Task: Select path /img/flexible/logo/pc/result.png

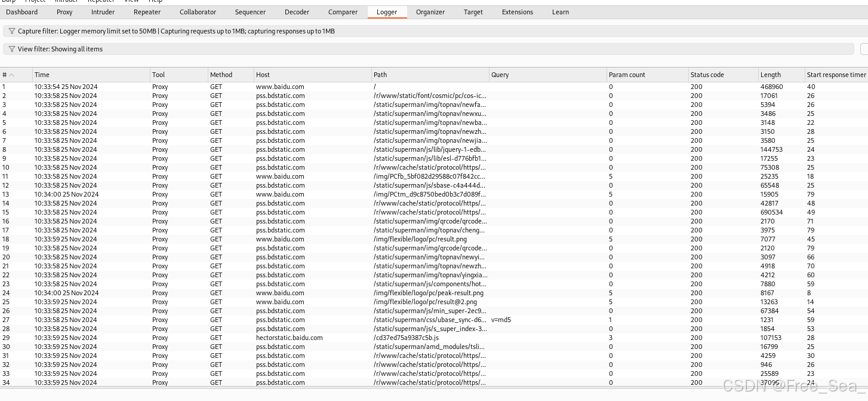Action: coord(420,239)
